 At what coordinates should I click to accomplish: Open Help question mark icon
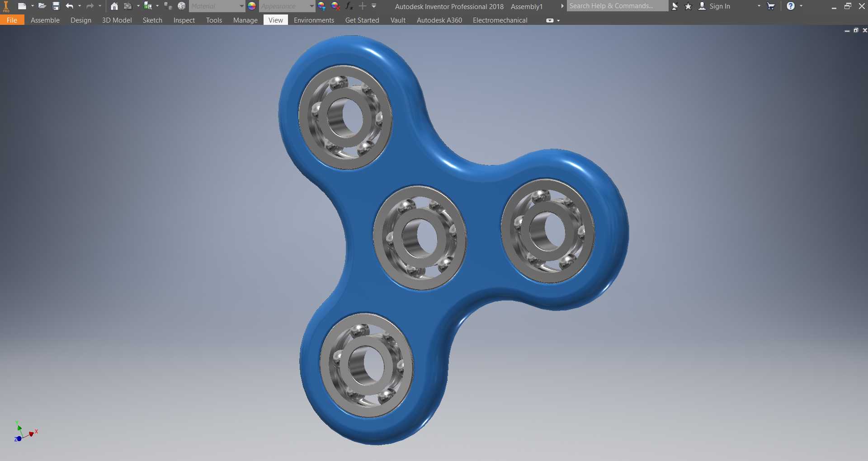[x=791, y=6]
